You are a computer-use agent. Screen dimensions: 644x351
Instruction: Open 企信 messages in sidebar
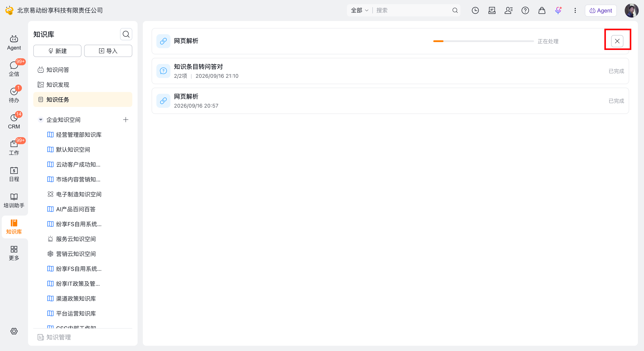14,69
